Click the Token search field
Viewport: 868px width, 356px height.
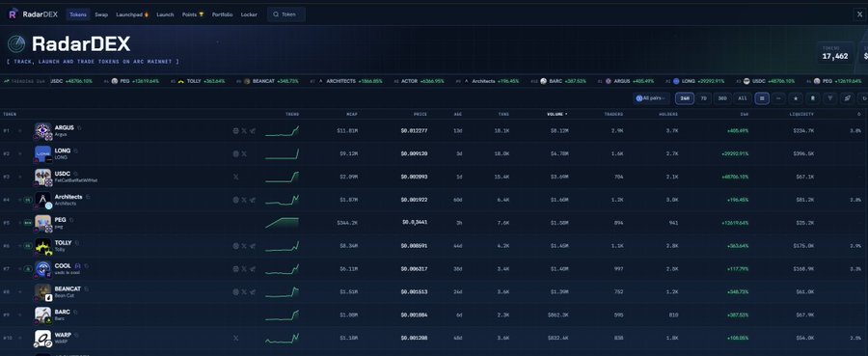286,14
